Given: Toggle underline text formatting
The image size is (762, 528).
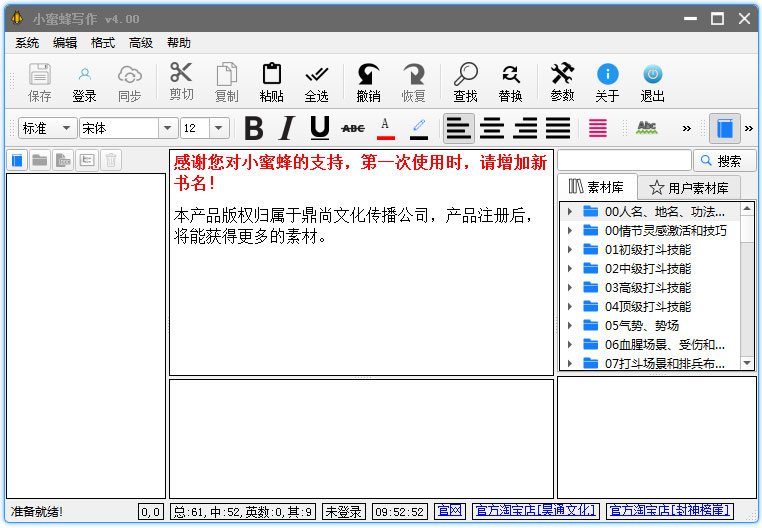Looking at the screenshot, I should coord(319,128).
